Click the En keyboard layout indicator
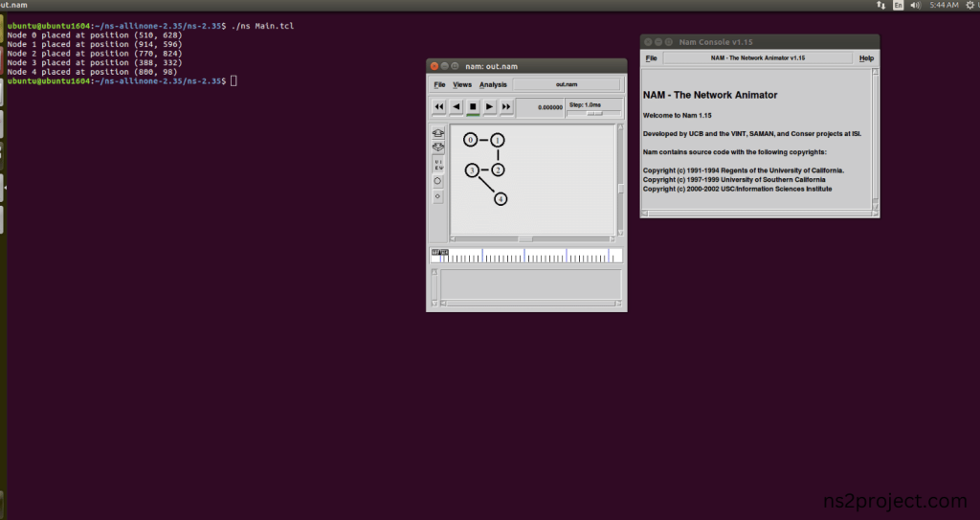Image resolution: width=980 pixels, height=520 pixels. pyautogui.click(x=898, y=5)
